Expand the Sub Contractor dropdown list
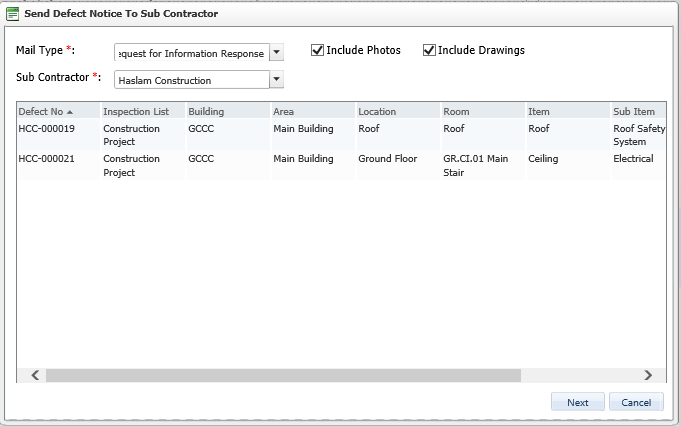This screenshot has height=427, width=681. click(277, 79)
